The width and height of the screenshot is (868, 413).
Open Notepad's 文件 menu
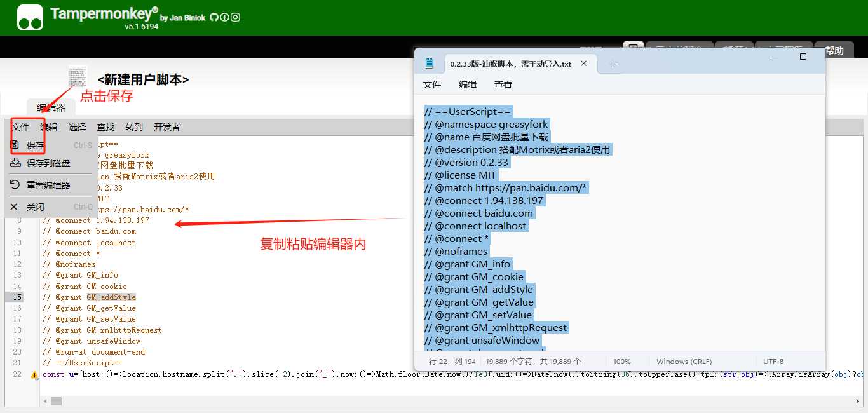point(432,85)
